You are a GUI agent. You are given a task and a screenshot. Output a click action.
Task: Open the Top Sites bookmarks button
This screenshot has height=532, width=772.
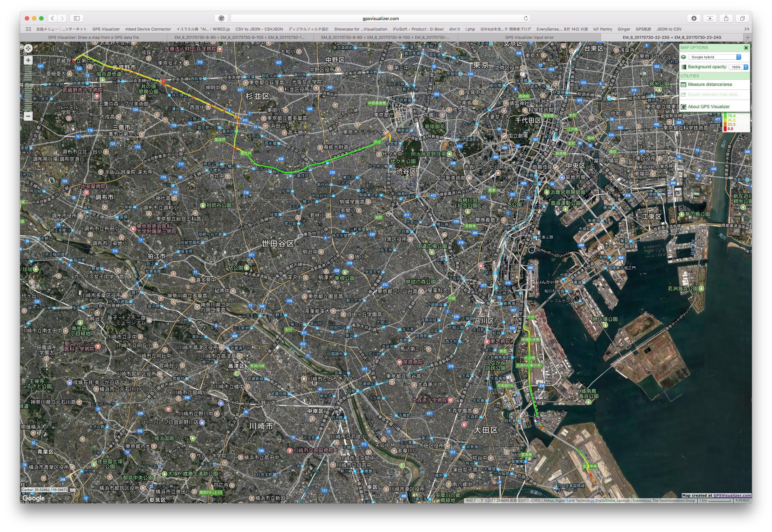[710, 18]
